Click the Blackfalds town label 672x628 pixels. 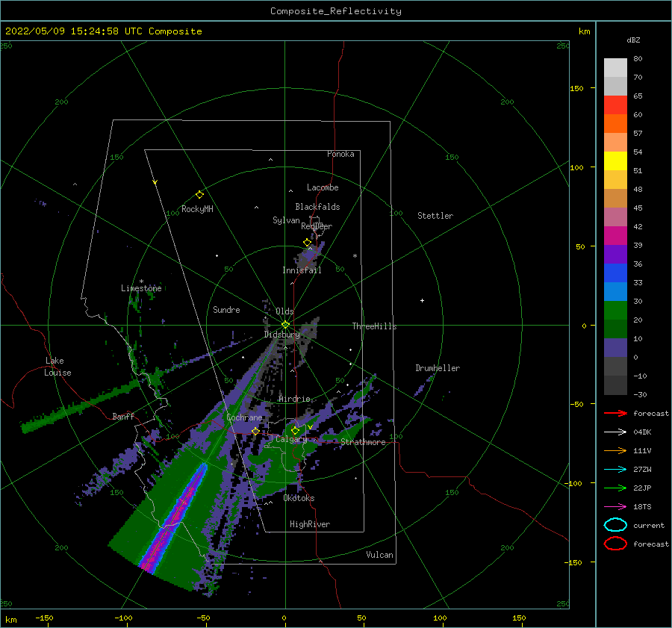[x=317, y=207]
